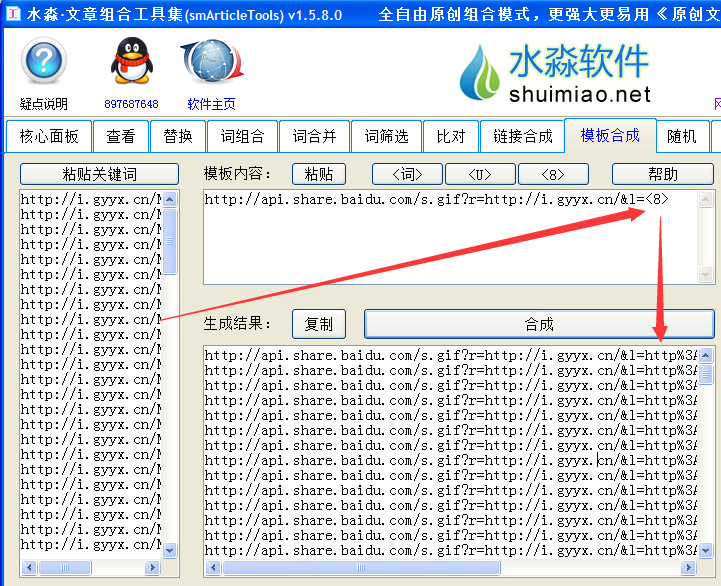
Task: Click the 粘贴 template button
Action: point(319,174)
